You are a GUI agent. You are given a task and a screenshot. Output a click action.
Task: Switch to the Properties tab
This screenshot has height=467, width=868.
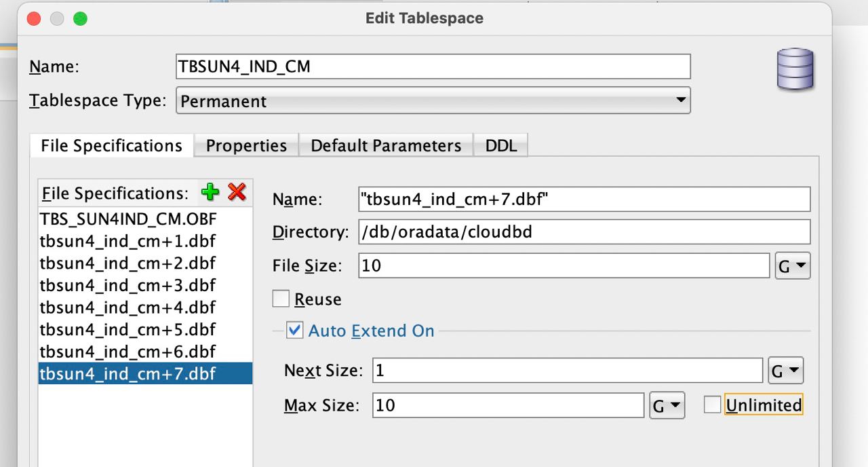[246, 145]
